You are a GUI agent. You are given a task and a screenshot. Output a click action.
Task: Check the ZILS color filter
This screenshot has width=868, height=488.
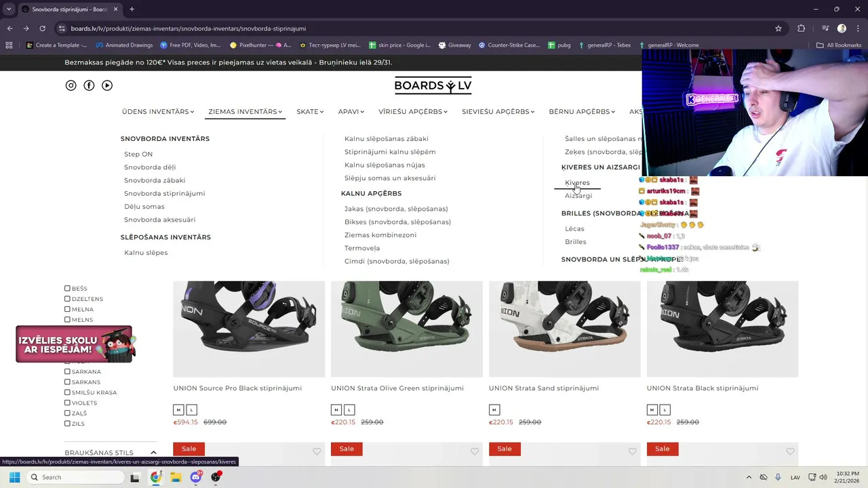click(67, 424)
